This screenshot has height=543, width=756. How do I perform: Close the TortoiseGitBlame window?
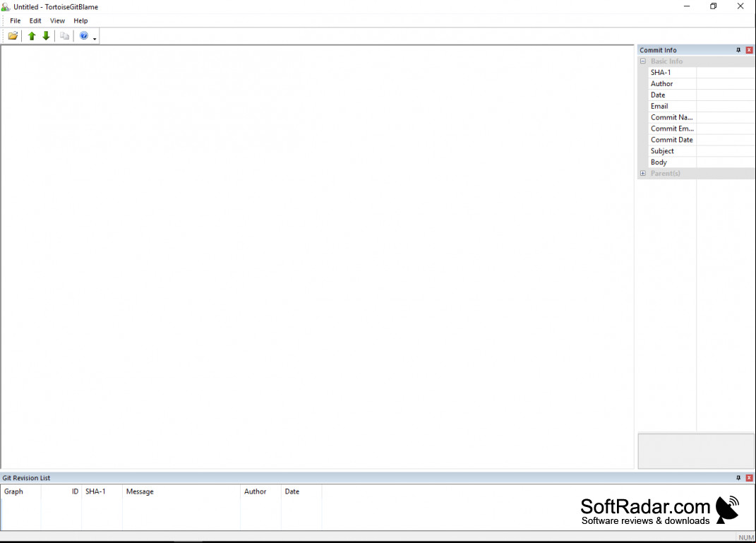(x=740, y=6)
